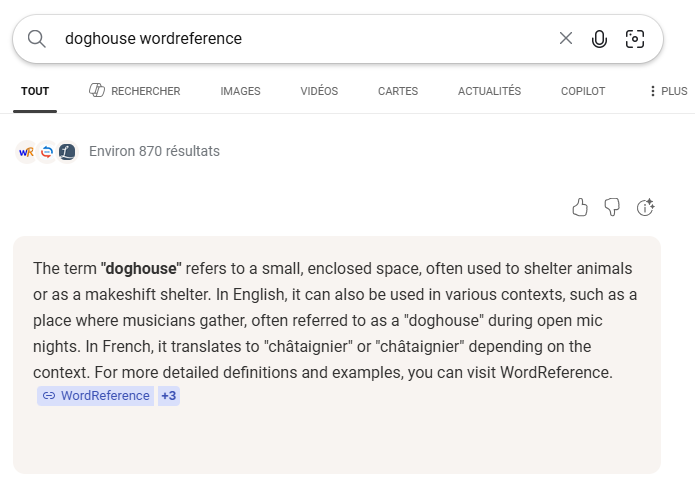Switch to the ACTUALITÉS tab
Screen dimensions: 695x488
coord(489,91)
